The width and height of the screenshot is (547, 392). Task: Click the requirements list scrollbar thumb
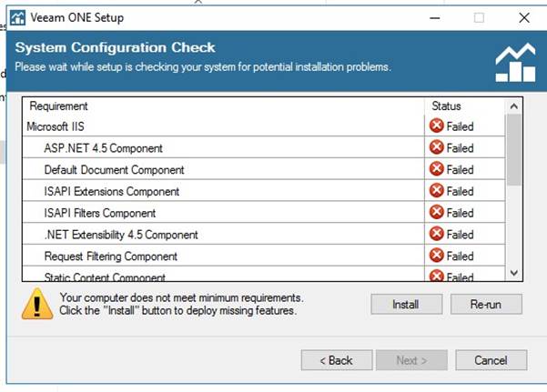[x=513, y=150]
